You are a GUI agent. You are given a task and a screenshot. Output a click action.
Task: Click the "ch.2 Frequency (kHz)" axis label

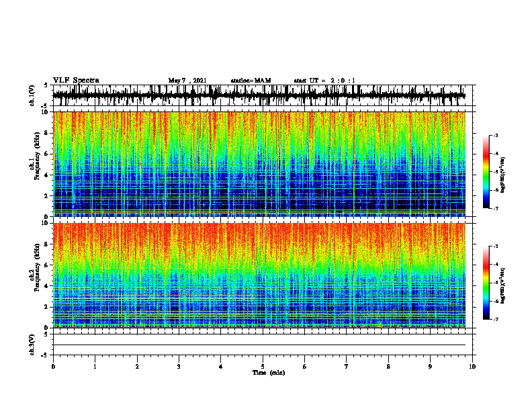pos(34,267)
